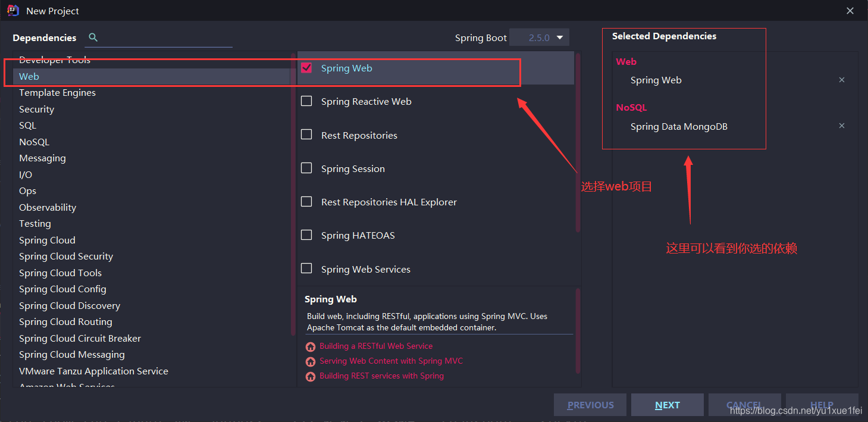
Task: Click the NoSQL group header in Selected Dependencies
Action: tap(631, 108)
